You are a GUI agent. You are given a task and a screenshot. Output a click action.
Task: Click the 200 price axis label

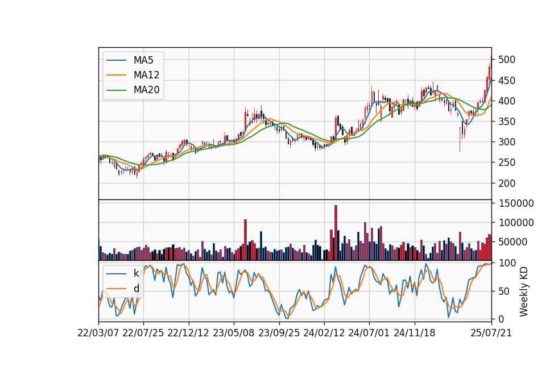[x=507, y=184]
